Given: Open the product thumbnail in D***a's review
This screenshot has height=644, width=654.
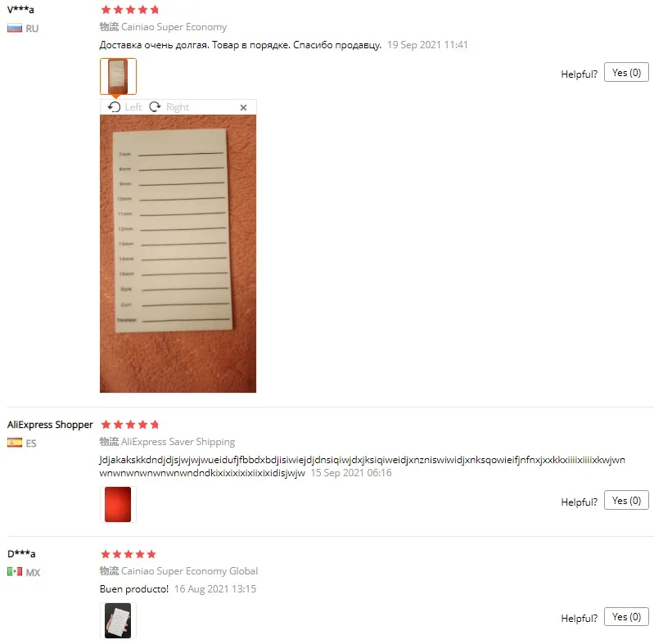Looking at the screenshot, I should click(118, 620).
